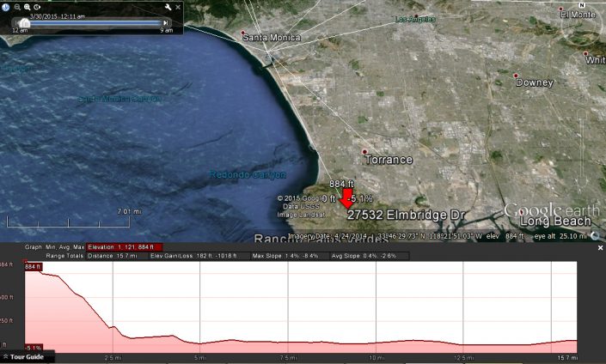The height and width of the screenshot is (364, 606).
Task: Zoom in the time slider range
Action: (27, 7)
